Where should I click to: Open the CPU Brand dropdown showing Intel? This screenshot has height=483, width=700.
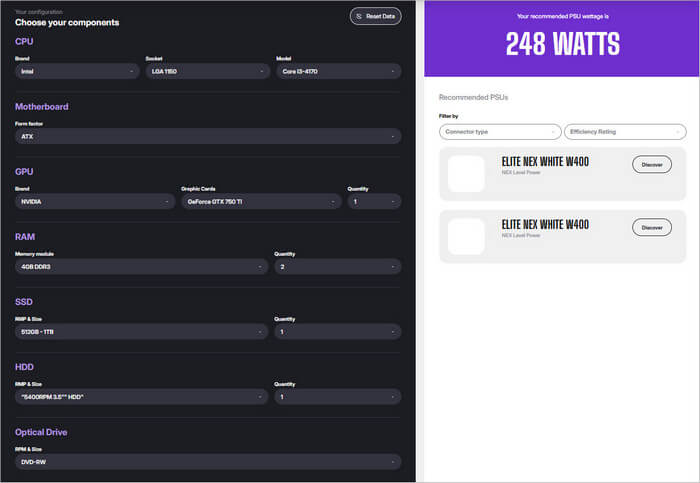coord(77,71)
